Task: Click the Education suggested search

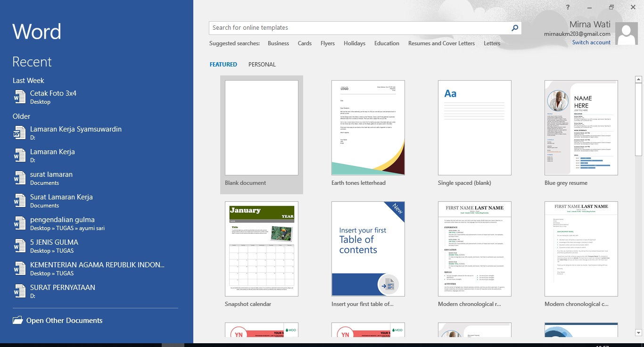Action: coord(387,43)
